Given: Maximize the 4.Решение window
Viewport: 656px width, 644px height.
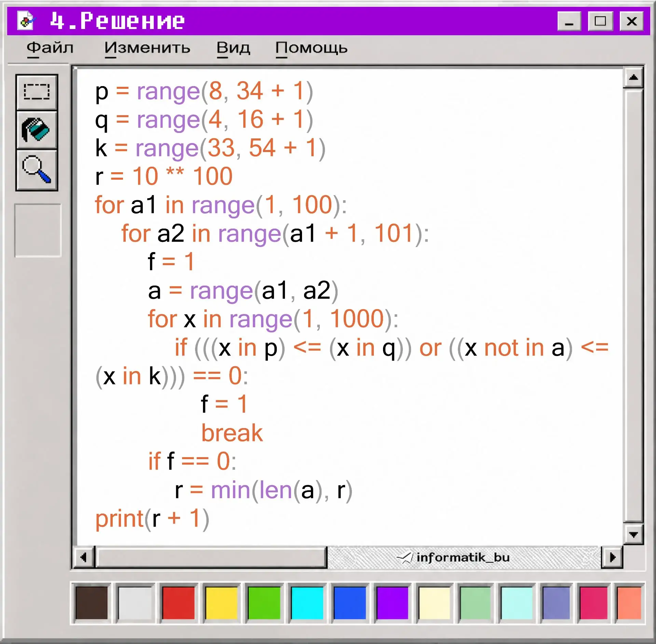Looking at the screenshot, I should 600,21.
